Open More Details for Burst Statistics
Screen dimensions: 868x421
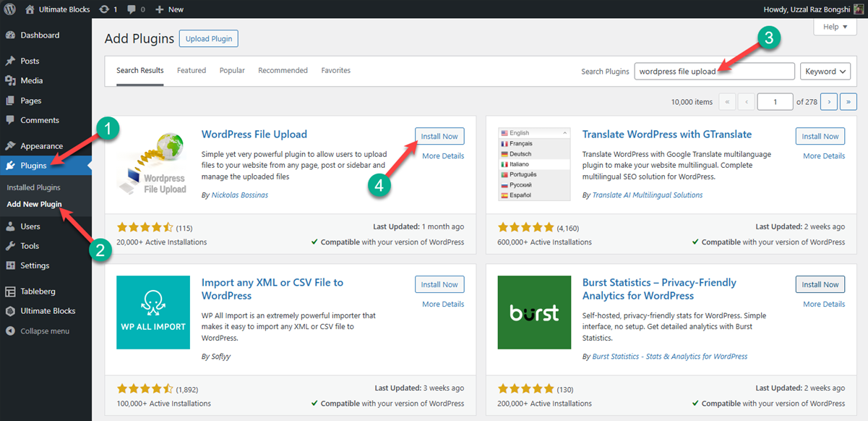(x=824, y=305)
